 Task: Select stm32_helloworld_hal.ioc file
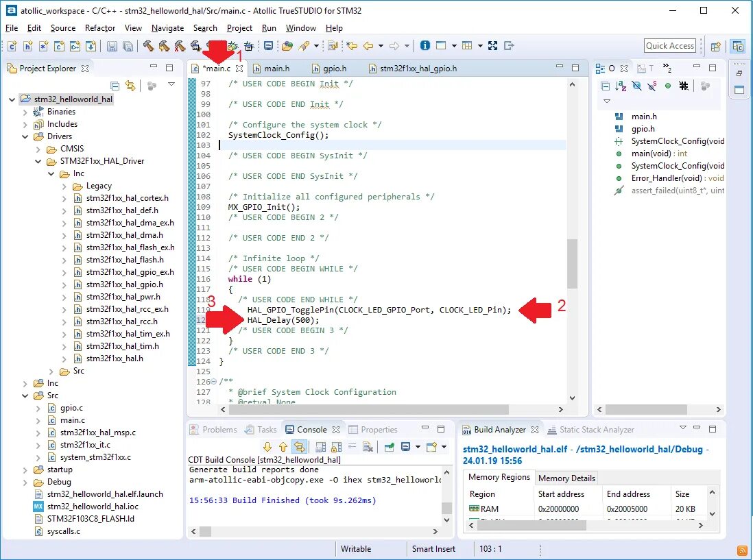(92, 507)
